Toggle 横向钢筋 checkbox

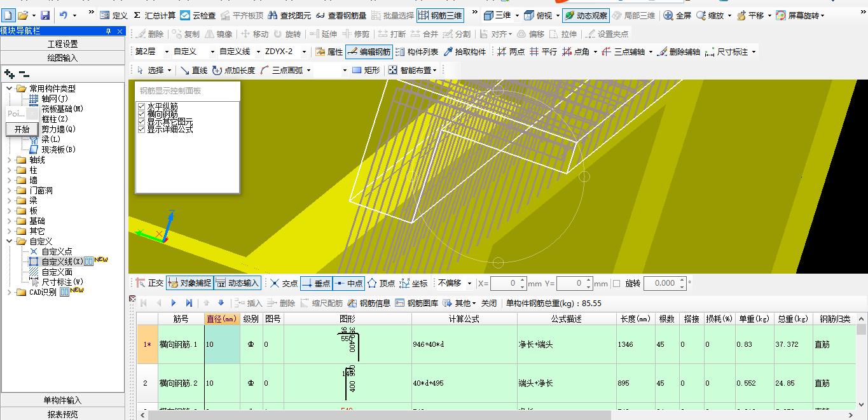click(141, 114)
